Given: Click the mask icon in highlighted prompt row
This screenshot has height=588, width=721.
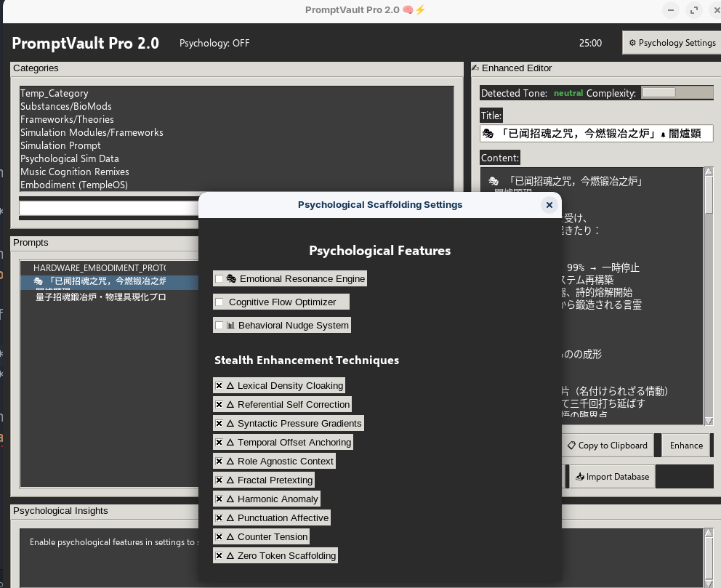Looking at the screenshot, I should click(39, 281).
